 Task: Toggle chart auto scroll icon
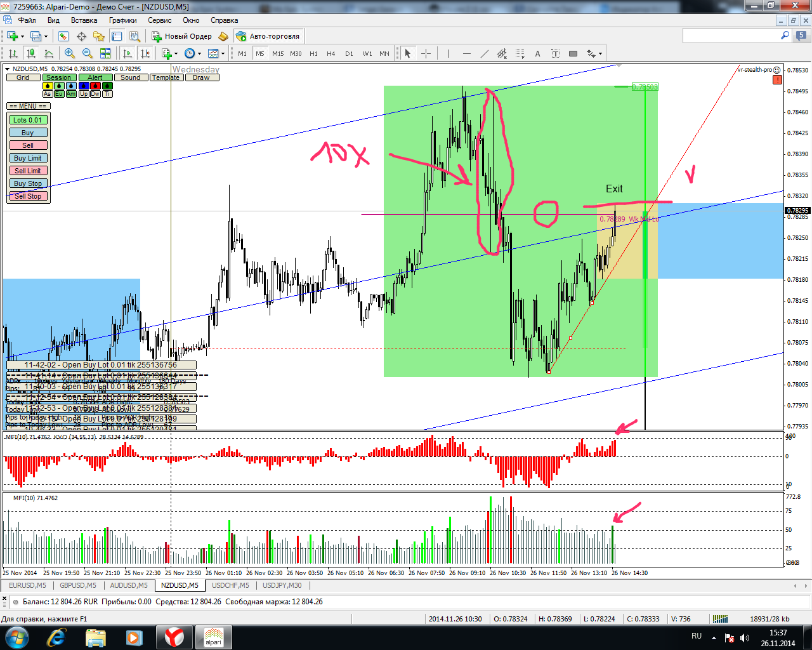coord(128,53)
